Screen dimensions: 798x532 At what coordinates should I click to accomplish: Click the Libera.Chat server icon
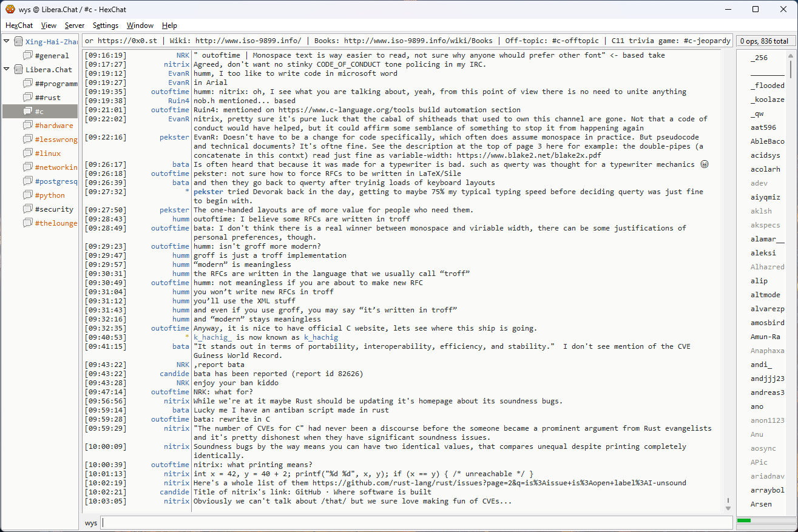coord(18,70)
